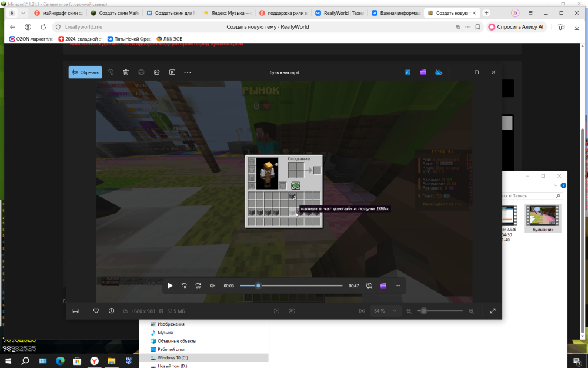Image resolution: width=588 pixels, height=368 pixels.
Task: Click the Photos zoom level slider
Action: pos(440,311)
